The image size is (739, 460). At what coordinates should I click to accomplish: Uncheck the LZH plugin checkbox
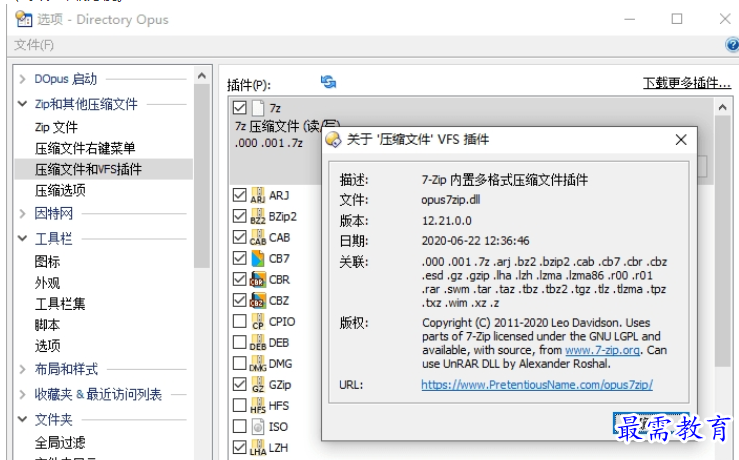(239, 447)
